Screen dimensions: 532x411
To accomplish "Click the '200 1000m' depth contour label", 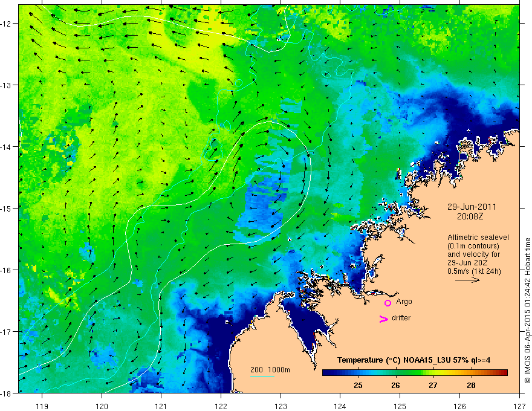I will coord(270,370).
